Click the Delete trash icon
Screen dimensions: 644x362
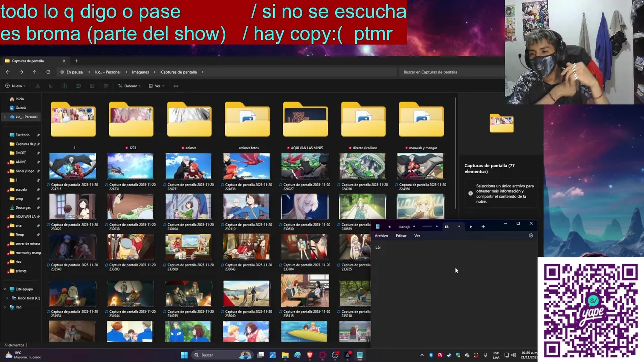[x=105, y=86]
